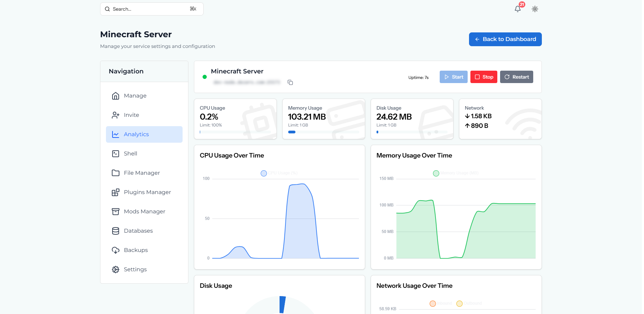Click the Settings gear icon
Screen dimensions: 644x314
[116, 270]
